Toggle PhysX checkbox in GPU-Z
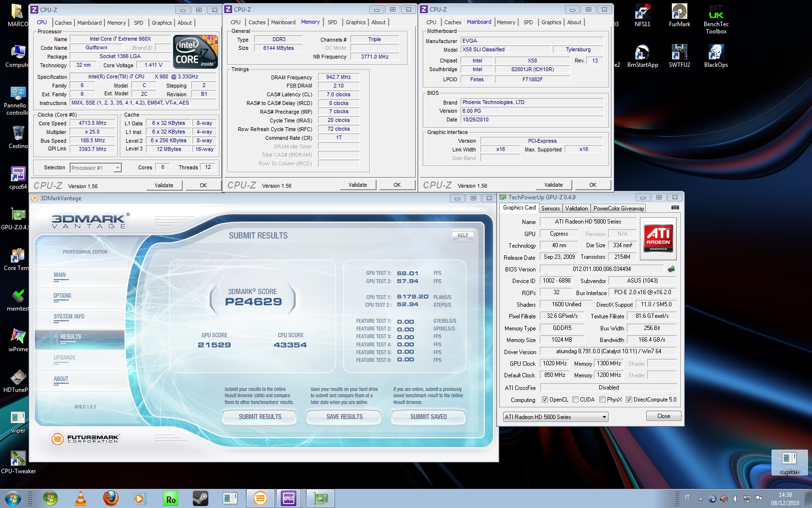 pyautogui.click(x=602, y=400)
